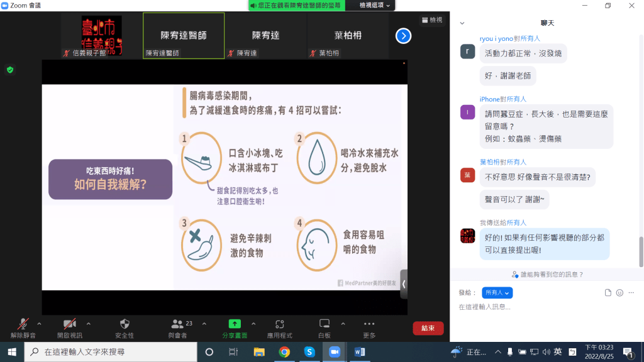Screen dimensions: 644x362
Task: Click the red End meeting button
Action: (428, 328)
